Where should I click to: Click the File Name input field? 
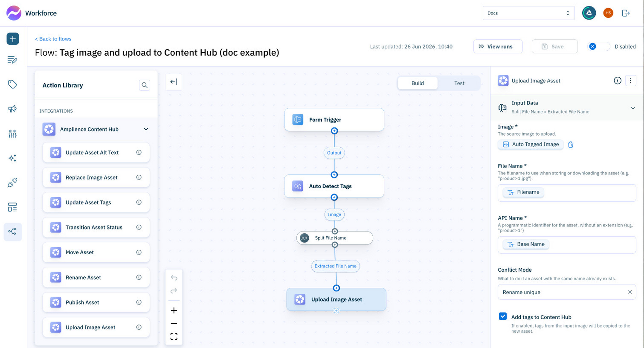[567, 193]
